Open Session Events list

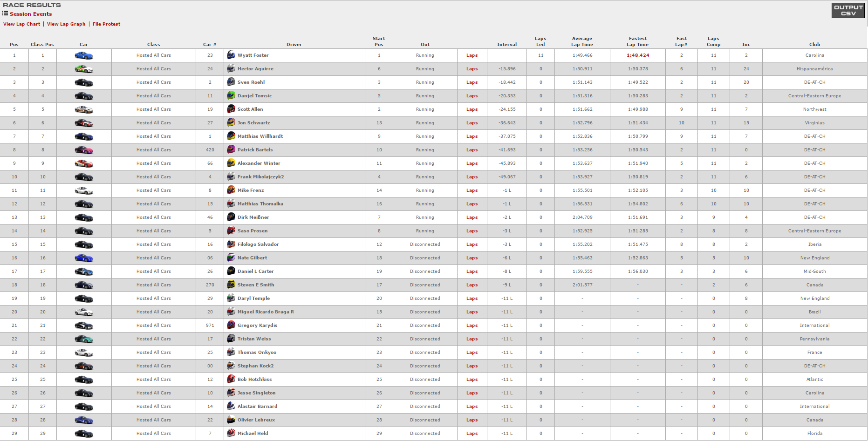(x=30, y=14)
